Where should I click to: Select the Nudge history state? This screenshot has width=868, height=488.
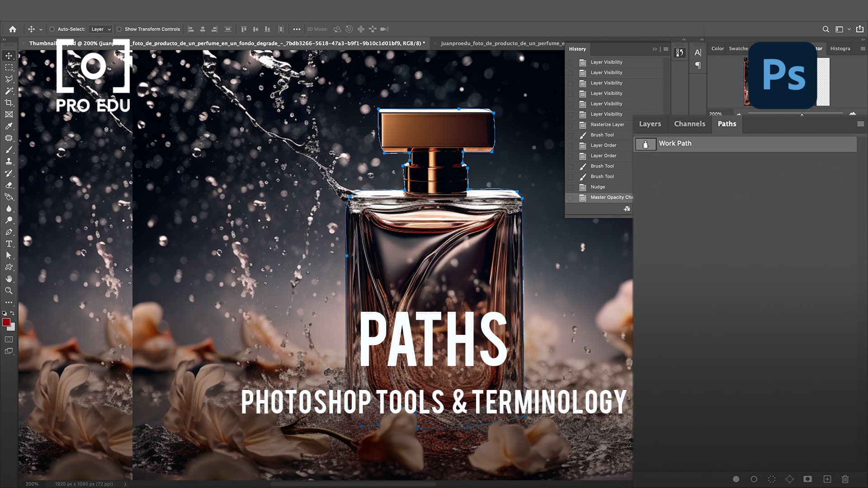coord(598,187)
